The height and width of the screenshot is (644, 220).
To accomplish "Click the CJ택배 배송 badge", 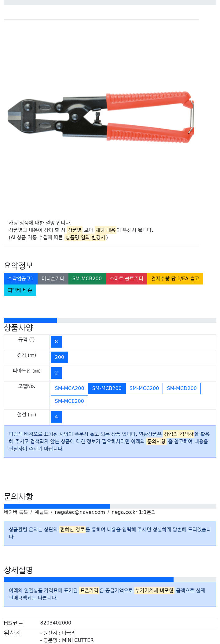I will [x=20, y=290].
